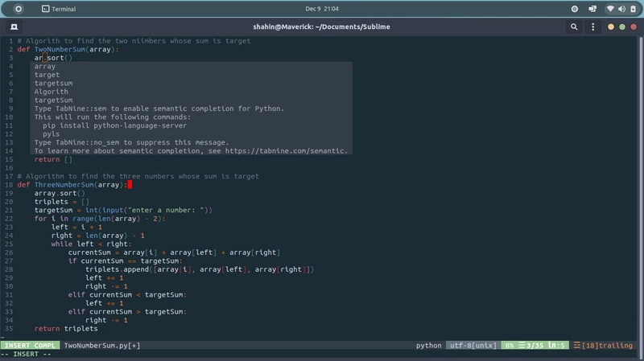Screen dimensions: 644x361
Task: Open the Terminal app menu in top bar
Action: point(59,8)
